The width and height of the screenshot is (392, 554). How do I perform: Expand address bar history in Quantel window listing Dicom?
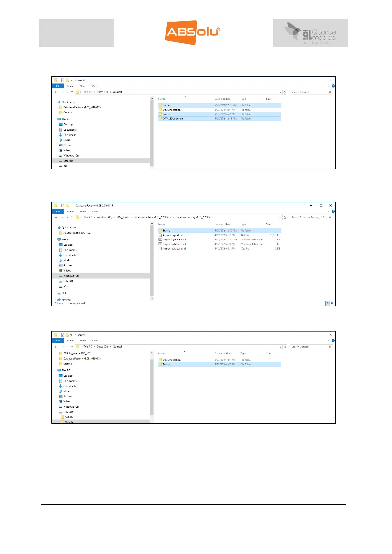point(280,92)
